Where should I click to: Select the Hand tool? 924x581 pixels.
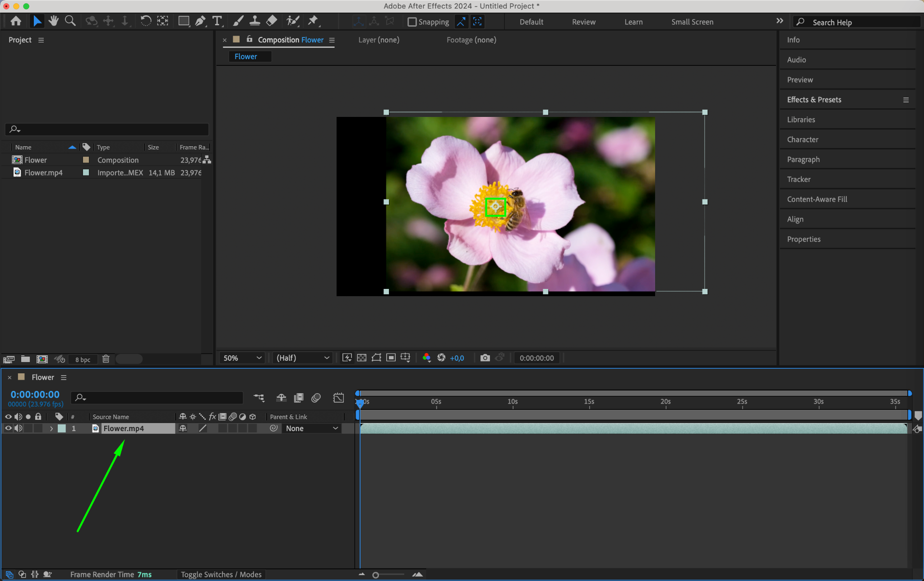point(54,21)
